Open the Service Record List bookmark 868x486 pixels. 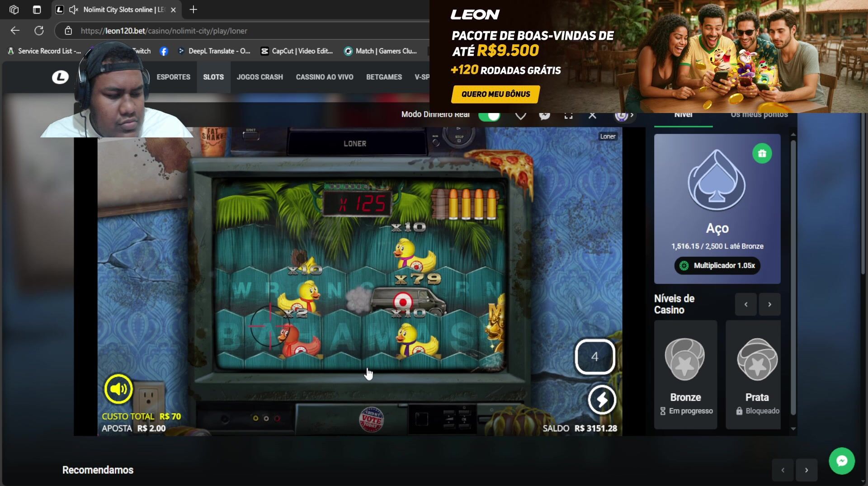pyautogui.click(x=44, y=51)
